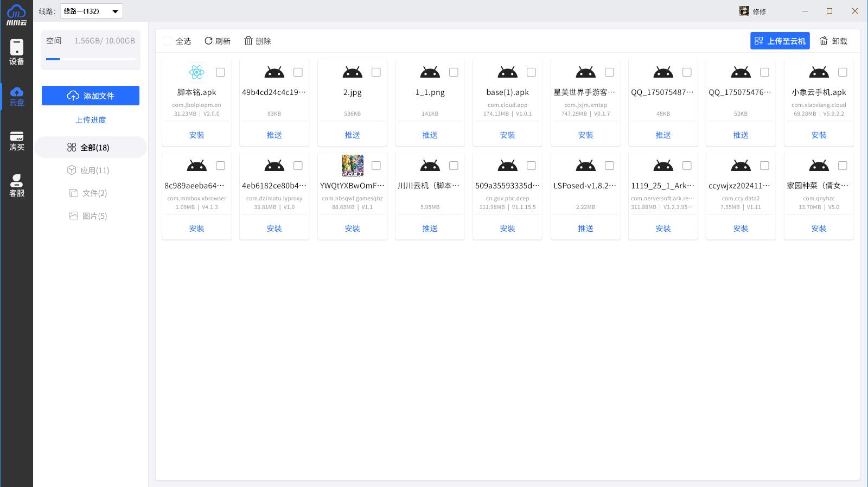This screenshot has height=487, width=868.
Task: Tick the 全选 select-all checkbox
Action: pos(167,41)
